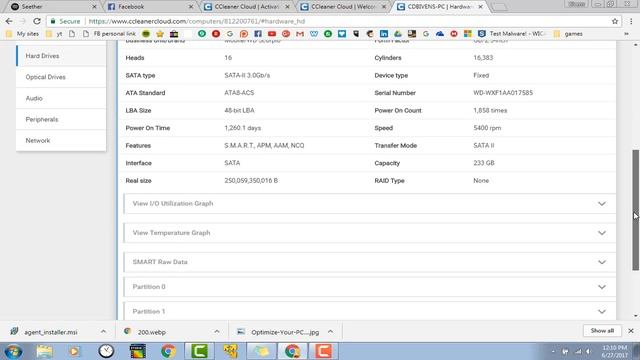Open options arrow for Optimize-Your-PC jpg download
Image resolution: width=640 pixels, height=360 pixels.
(330, 332)
